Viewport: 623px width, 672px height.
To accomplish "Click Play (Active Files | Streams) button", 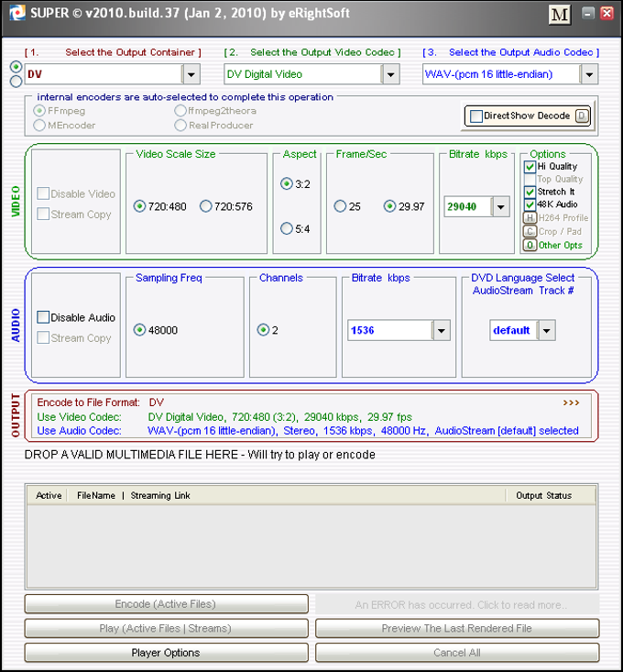I will click(x=166, y=629).
